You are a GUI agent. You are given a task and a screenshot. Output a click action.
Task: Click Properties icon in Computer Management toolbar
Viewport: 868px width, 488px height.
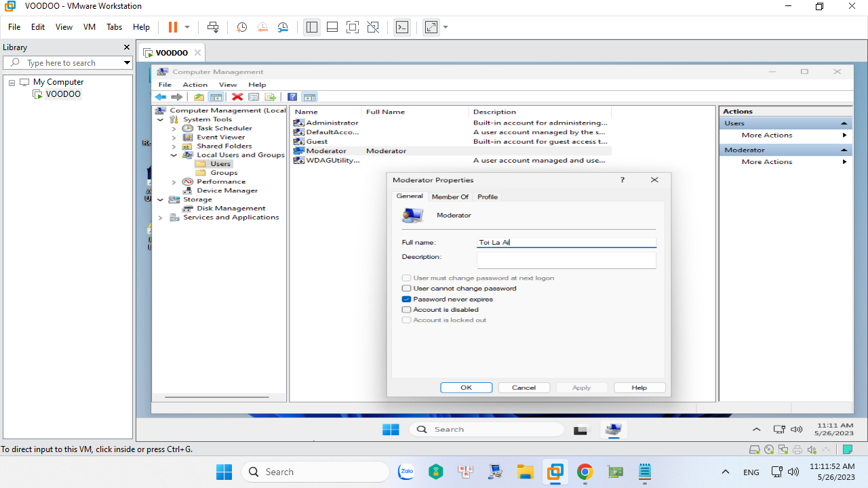coord(254,97)
